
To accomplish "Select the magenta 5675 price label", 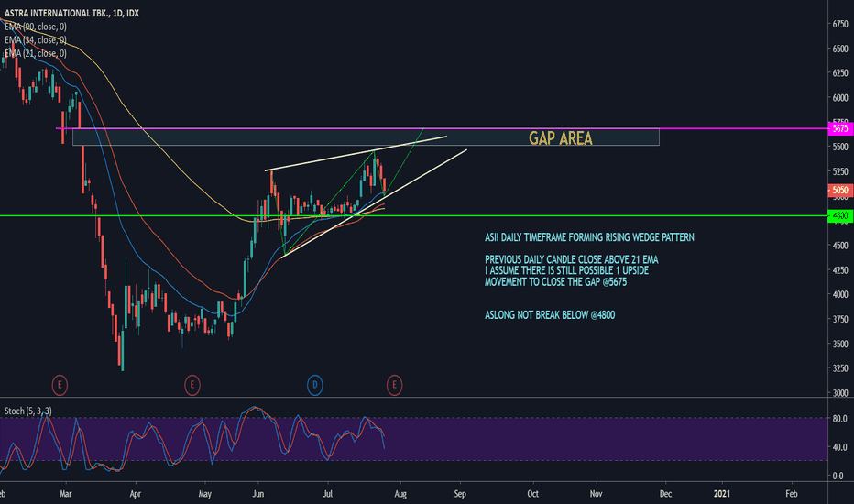I will tap(840, 128).
